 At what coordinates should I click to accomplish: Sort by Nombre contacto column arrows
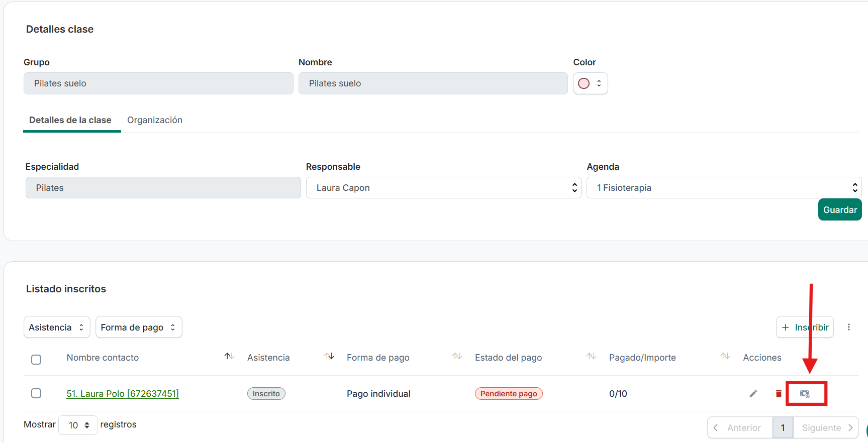(229, 357)
